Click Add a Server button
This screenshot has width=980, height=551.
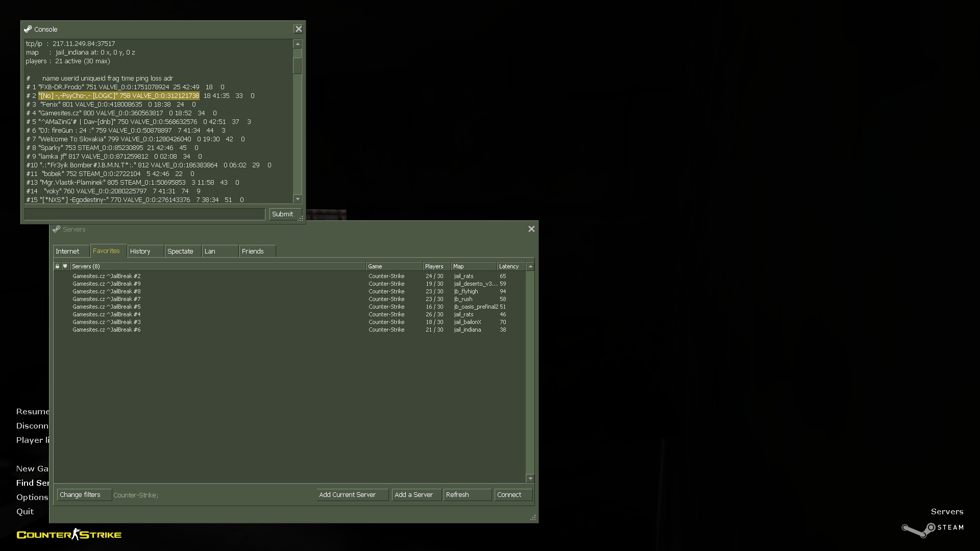pos(416,495)
